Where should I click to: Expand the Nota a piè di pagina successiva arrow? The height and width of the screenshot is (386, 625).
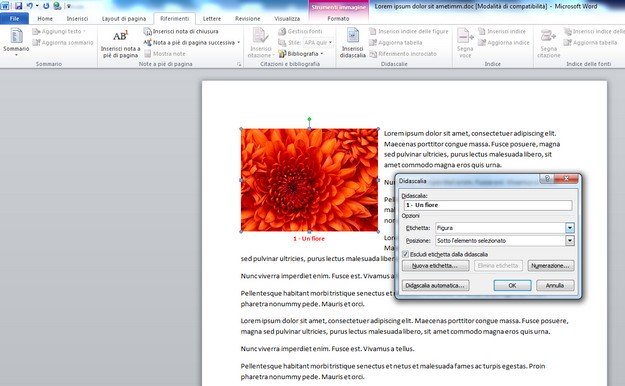click(238, 42)
